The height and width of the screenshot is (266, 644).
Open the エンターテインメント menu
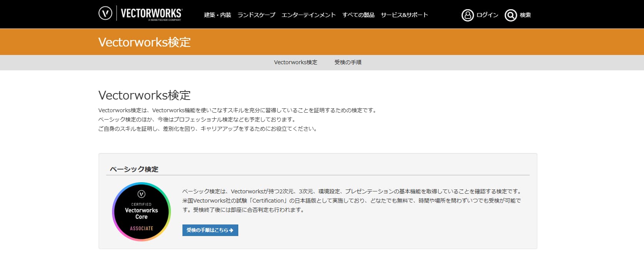(309, 15)
